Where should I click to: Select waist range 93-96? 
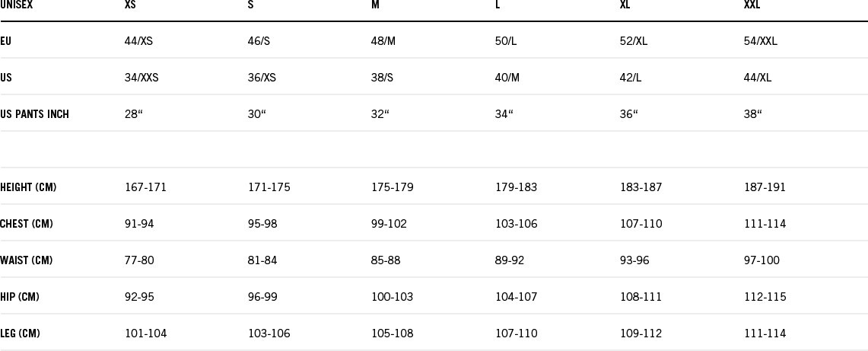pyautogui.click(x=634, y=260)
